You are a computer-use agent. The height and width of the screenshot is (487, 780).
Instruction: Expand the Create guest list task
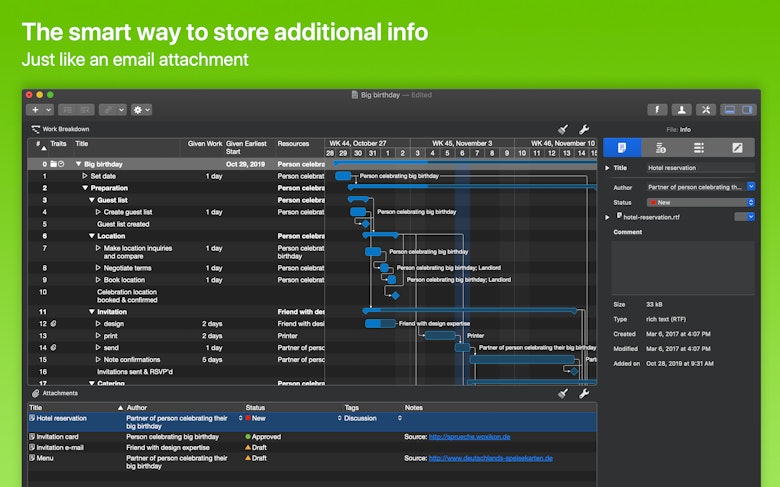[98, 212]
